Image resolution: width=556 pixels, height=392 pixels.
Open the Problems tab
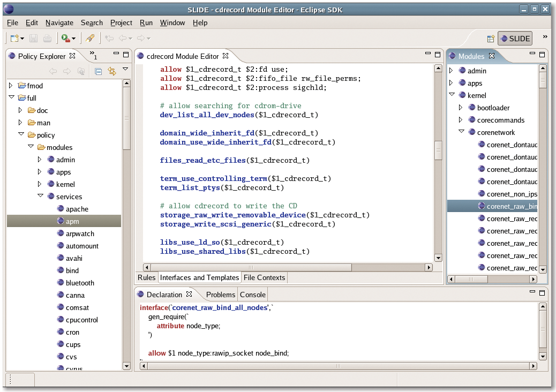point(221,295)
